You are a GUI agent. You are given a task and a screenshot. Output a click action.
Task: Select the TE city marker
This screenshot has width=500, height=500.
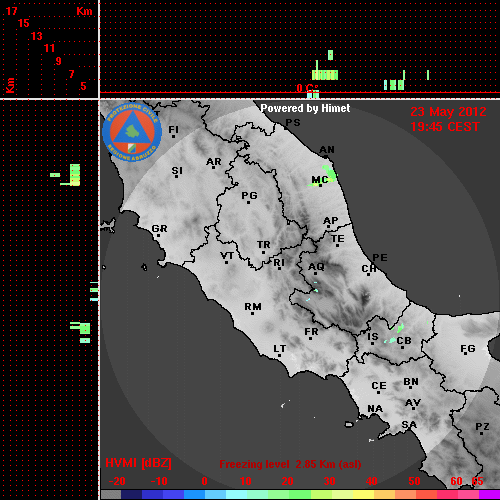click(337, 245)
